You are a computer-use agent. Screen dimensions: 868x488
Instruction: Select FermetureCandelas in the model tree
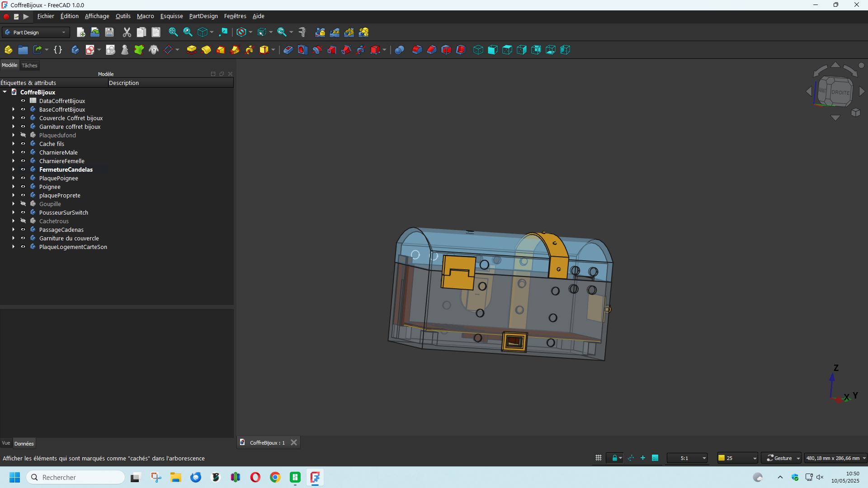66,169
